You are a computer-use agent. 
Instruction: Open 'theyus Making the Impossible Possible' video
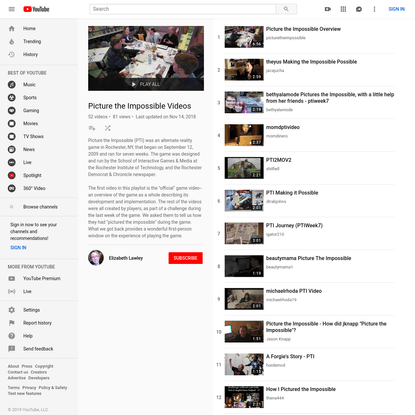click(311, 62)
